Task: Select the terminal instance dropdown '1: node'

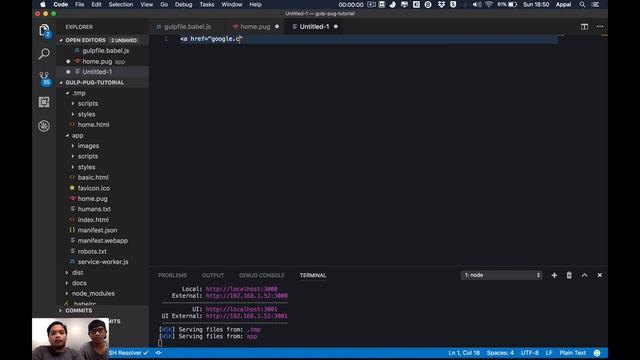Action: [x=502, y=275]
